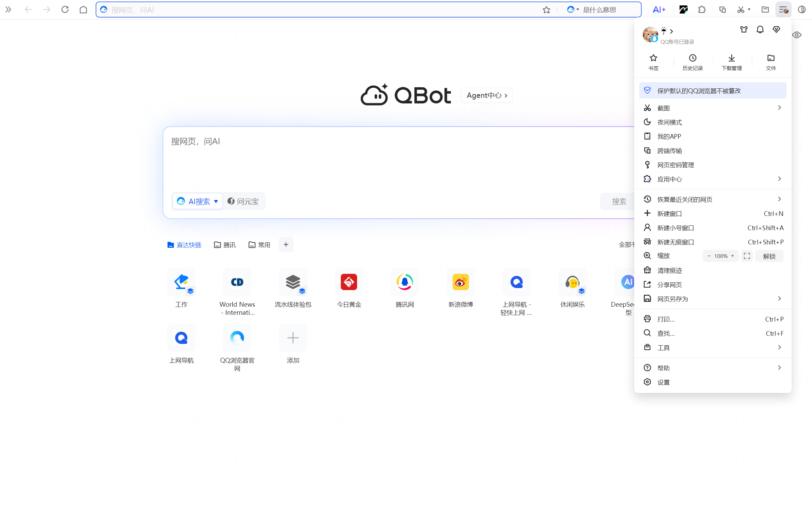
Task: Open search engine dropdown arrow in address bar
Action: (x=578, y=9)
